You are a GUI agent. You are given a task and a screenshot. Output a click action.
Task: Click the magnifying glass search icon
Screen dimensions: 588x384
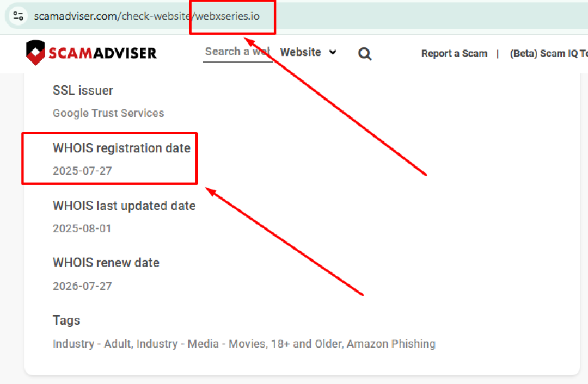[x=364, y=53]
